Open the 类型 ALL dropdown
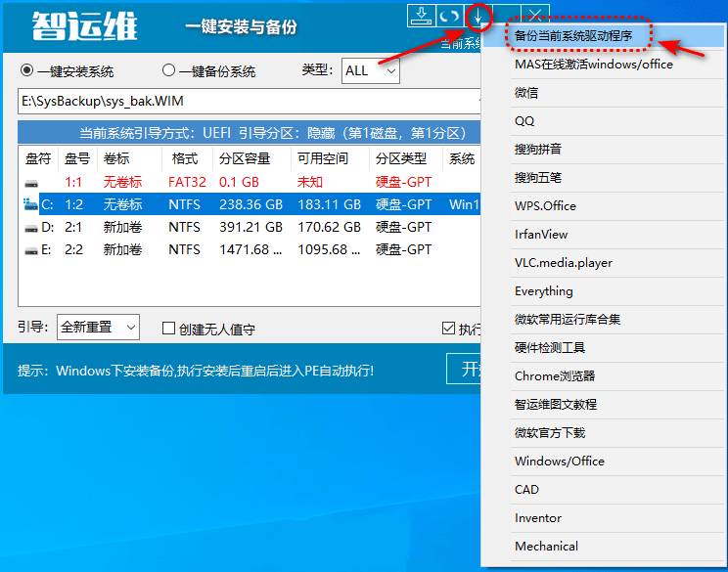The height and width of the screenshot is (572, 728). [x=371, y=70]
